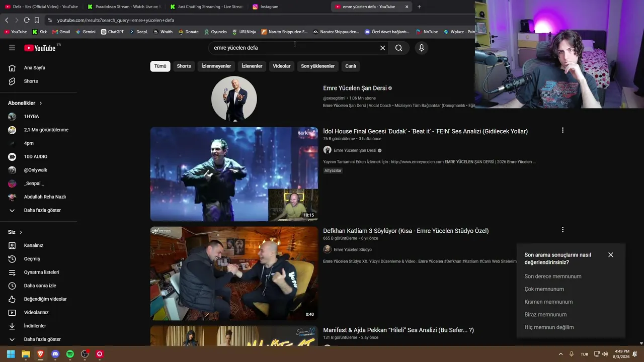Screen dimensions: 644x362
Task: Open Emre Yücelen Stüdyo channel link
Action: pos(353,249)
